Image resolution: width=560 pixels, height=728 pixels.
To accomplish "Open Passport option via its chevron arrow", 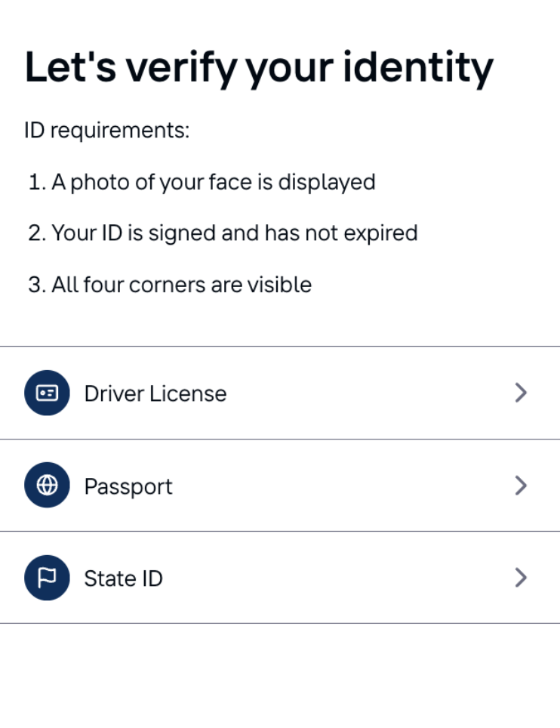I will pyautogui.click(x=520, y=485).
